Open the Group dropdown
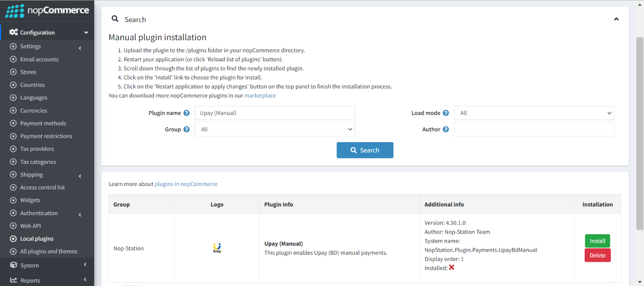This screenshot has height=286, width=644. click(x=275, y=129)
